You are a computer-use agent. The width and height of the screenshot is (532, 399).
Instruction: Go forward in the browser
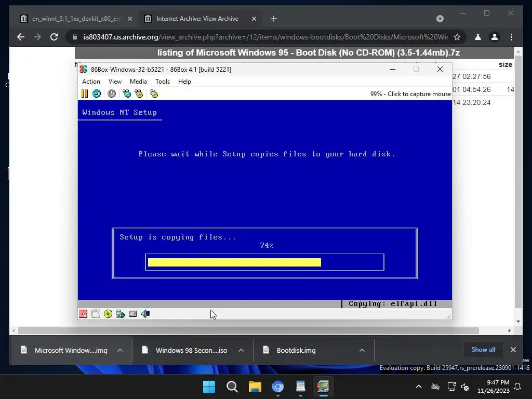[37, 37]
